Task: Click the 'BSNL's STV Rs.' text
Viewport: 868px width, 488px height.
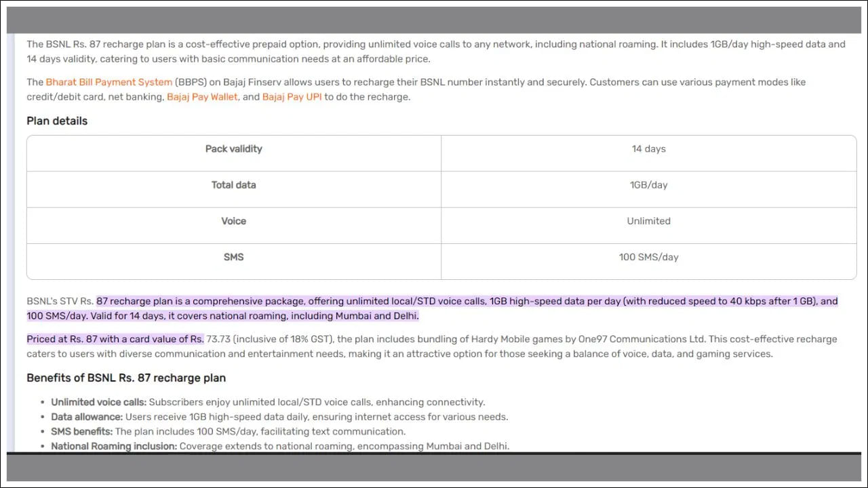Action: (x=60, y=301)
